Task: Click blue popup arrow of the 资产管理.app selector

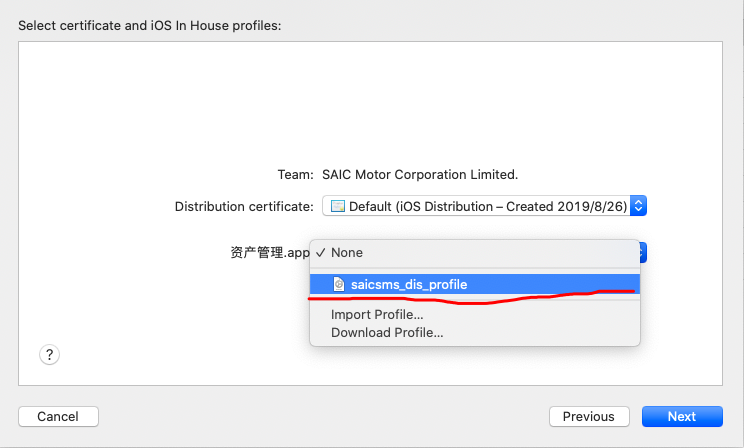Action: click(643, 252)
